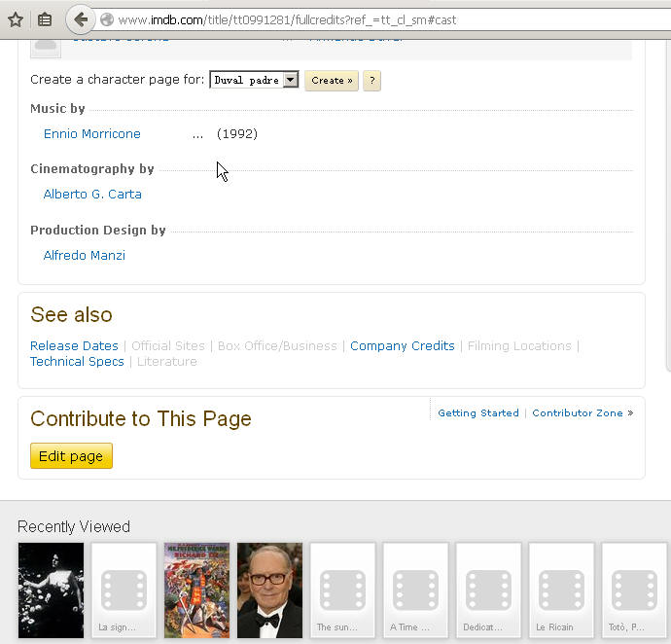Open the Totò, P... recently viewed item
The height and width of the screenshot is (644, 671).
pyautogui.click(x=635, y=590)
